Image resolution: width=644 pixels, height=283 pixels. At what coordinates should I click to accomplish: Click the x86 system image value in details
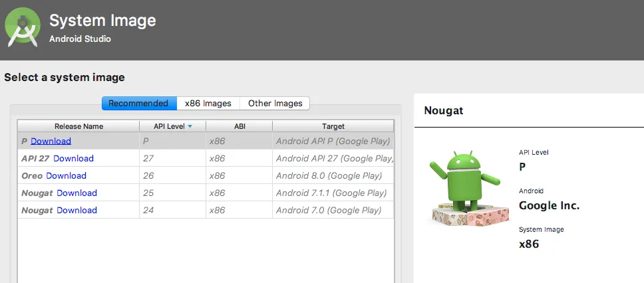[x=529, y=244]
